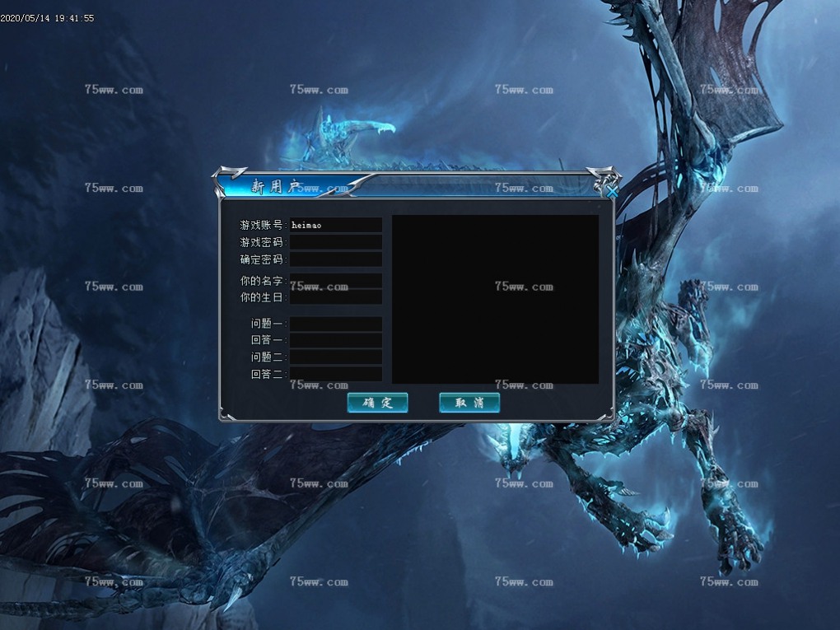The height and width of the screenshot is (630, 840).
Task: Click the date and time stamp overlay
Action: (x=47, y=18)
